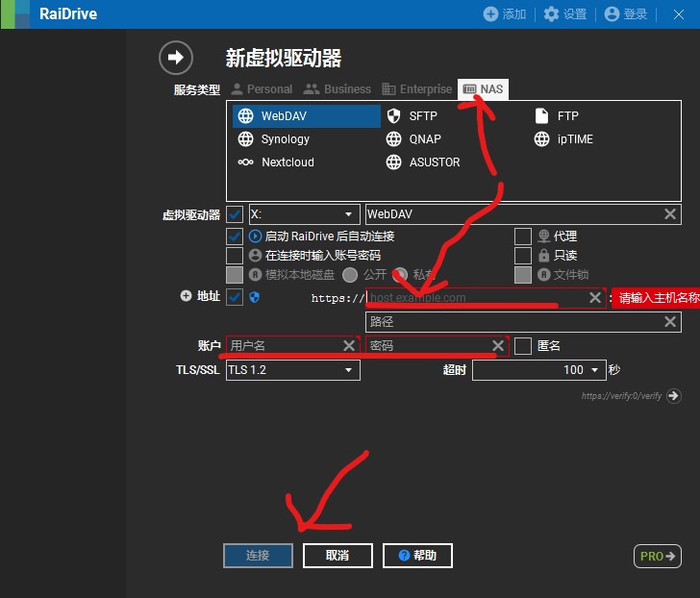700x598 pixels.
Task: Toggle the emulate local disk checkbox
Action: point(235,275)
